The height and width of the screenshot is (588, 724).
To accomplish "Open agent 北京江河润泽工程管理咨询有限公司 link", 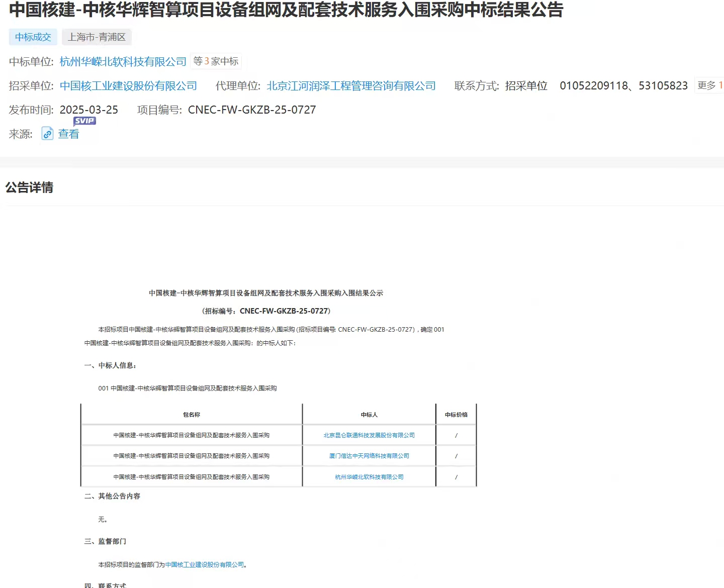I will click(x=351, y=86).
